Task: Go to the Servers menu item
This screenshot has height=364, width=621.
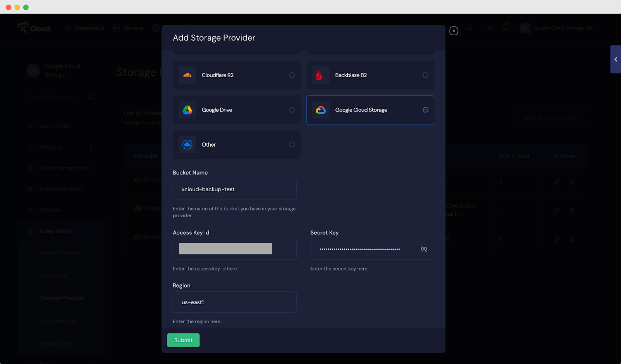Action: click(133, 28)
